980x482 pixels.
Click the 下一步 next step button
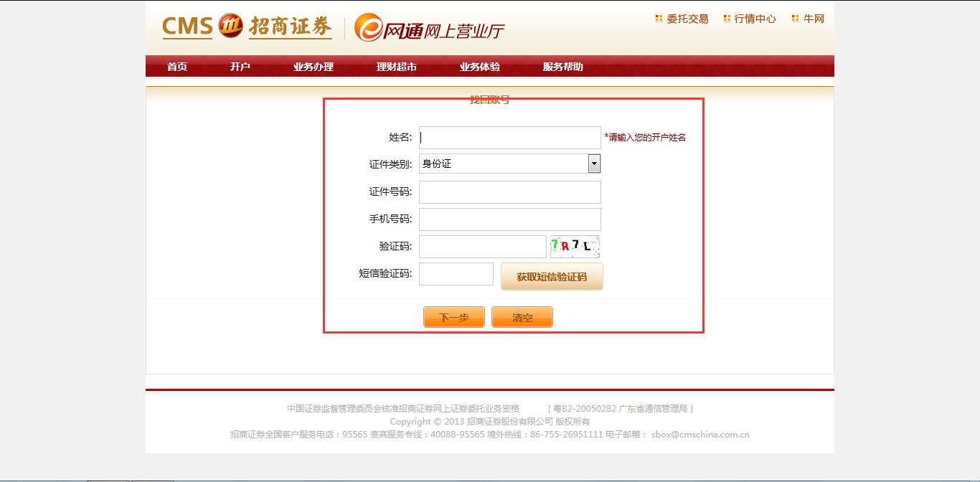(453, 317)
